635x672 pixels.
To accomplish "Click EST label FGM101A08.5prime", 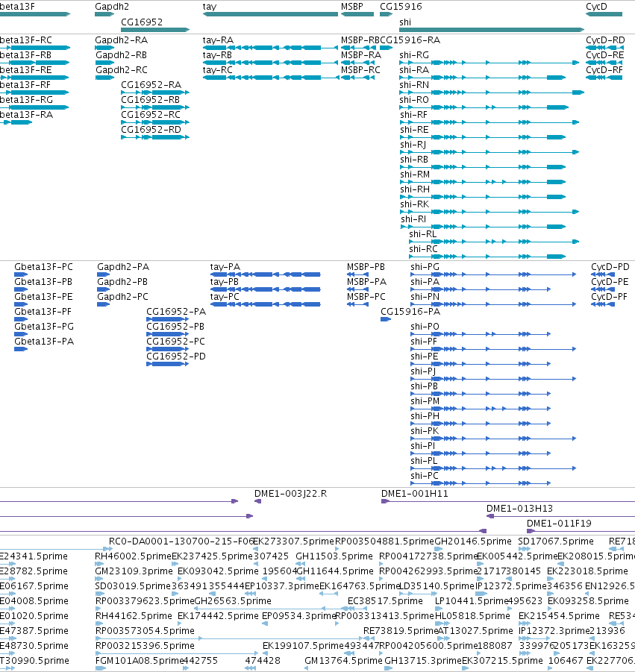I will click(x=139, y=660).
